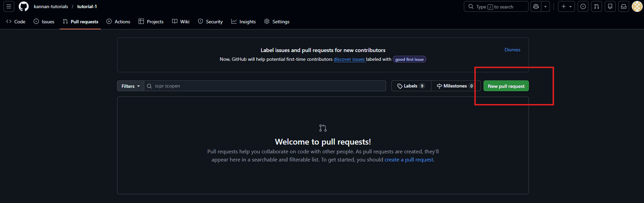Go to the Insights tab
Screen dimensions: 644x203
pyautogui.click(x=243, y=22)
